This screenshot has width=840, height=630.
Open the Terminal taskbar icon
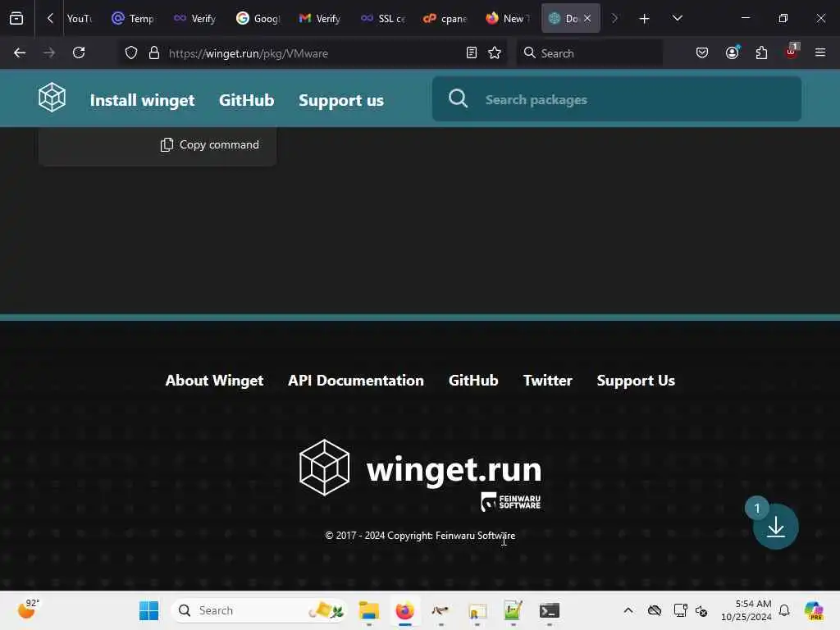tap(549, 610)
